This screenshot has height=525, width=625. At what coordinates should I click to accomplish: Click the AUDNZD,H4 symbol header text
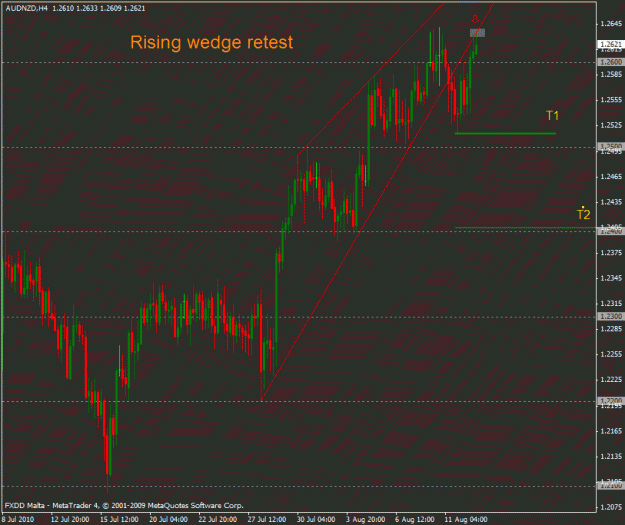pyautogui.click(x=26, y=8)
